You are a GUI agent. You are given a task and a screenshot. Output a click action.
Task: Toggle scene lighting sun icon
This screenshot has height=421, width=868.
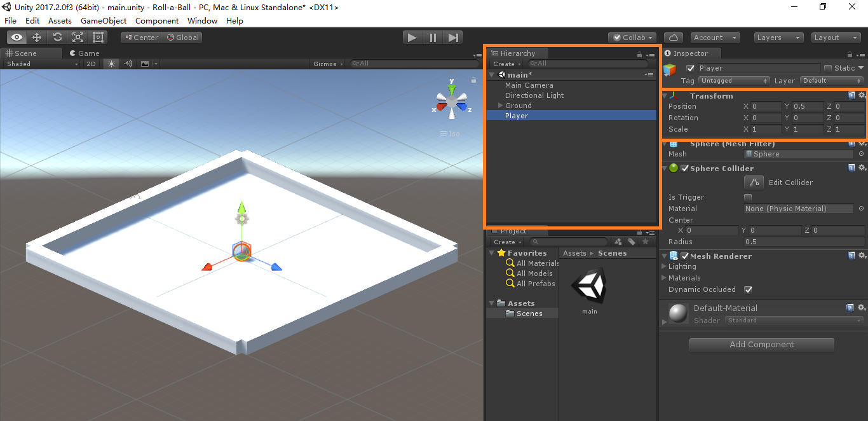[x=112, y=64]
